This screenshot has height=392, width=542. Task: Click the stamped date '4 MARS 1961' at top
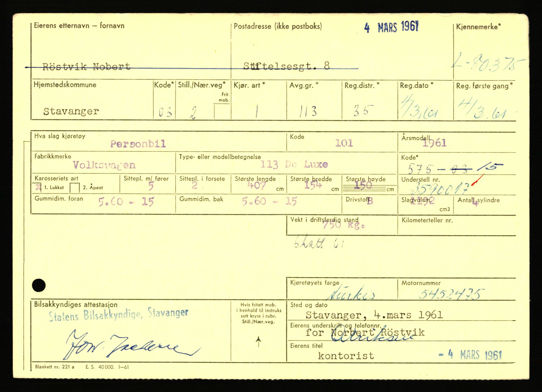tap(391, 27)
